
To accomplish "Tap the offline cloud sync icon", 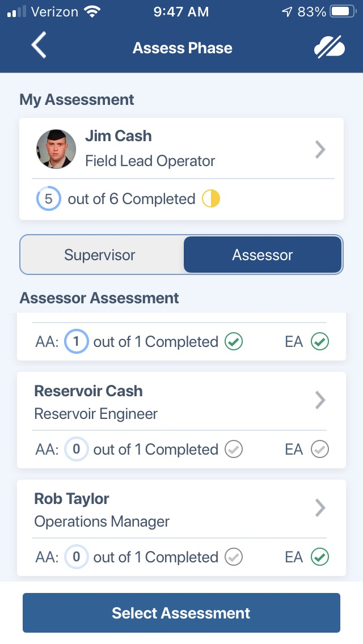I will [x=330, y=46].
